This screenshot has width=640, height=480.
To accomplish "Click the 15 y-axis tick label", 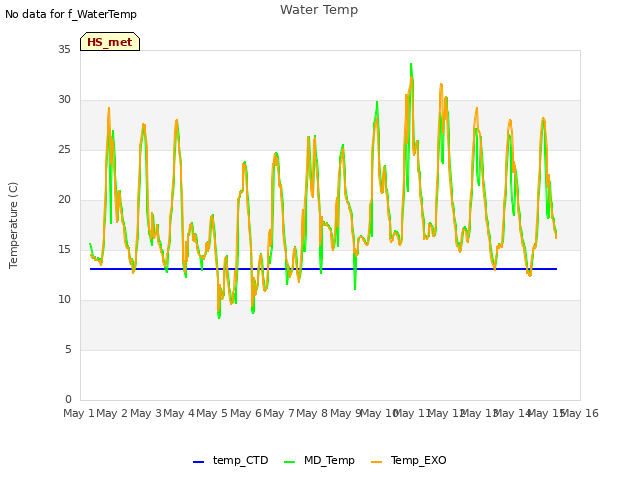I will [64, 249].
